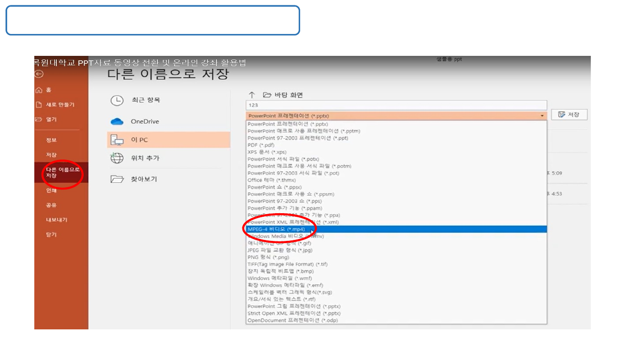Image resolution: width=644 pixels, height=362 pixels.
Task: Open 내보내기 (Export) menu item
Action: [56, 220]
